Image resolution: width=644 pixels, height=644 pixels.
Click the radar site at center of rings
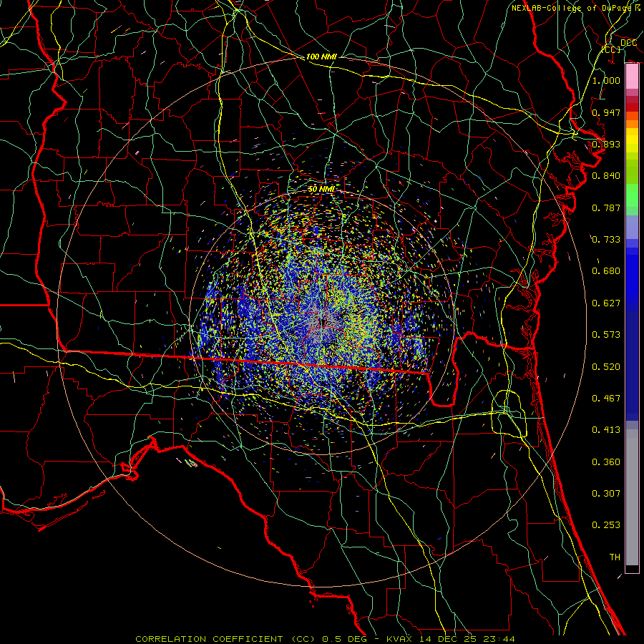click(x=322, y=322)
